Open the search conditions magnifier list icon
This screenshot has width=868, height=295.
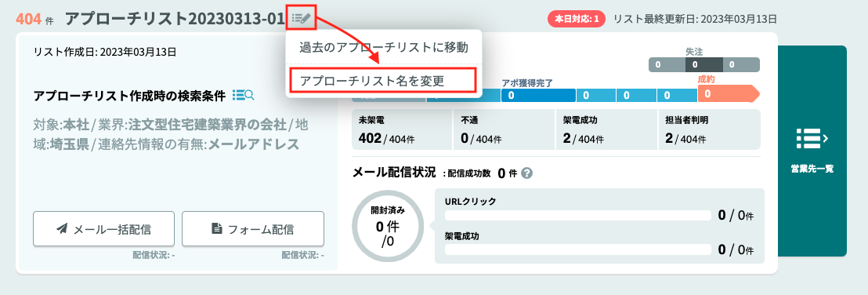pos(243,96)
